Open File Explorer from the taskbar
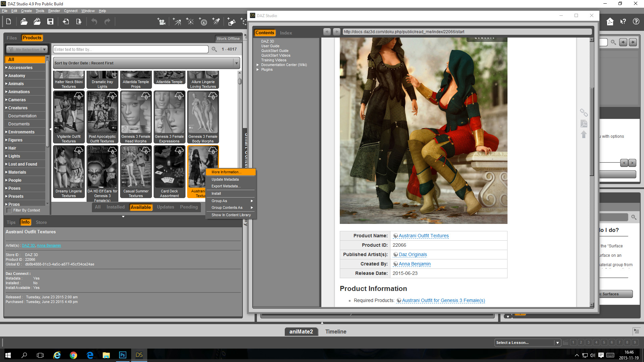Screen dimensions: 644x362 (x=106, y=355)
